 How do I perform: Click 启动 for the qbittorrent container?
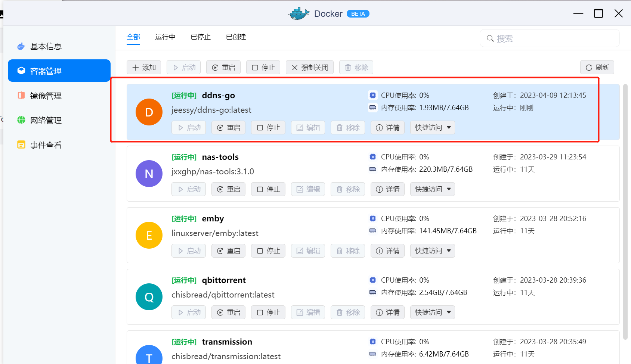(189, 312)
